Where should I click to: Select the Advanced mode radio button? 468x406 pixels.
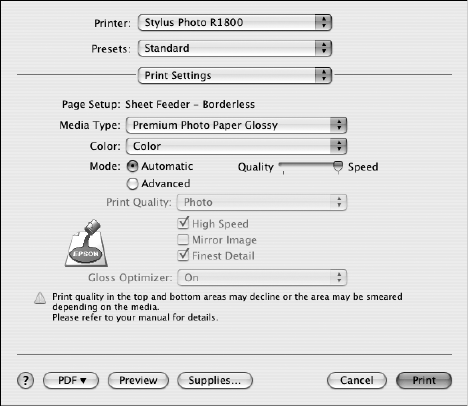[x=132, y=184]
